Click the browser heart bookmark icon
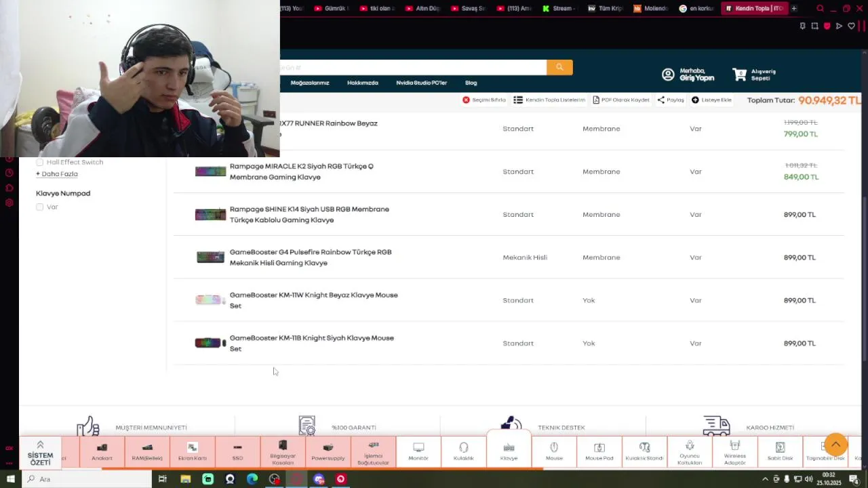The height and width of the screenshot is (488, 868). pos(851,26)
